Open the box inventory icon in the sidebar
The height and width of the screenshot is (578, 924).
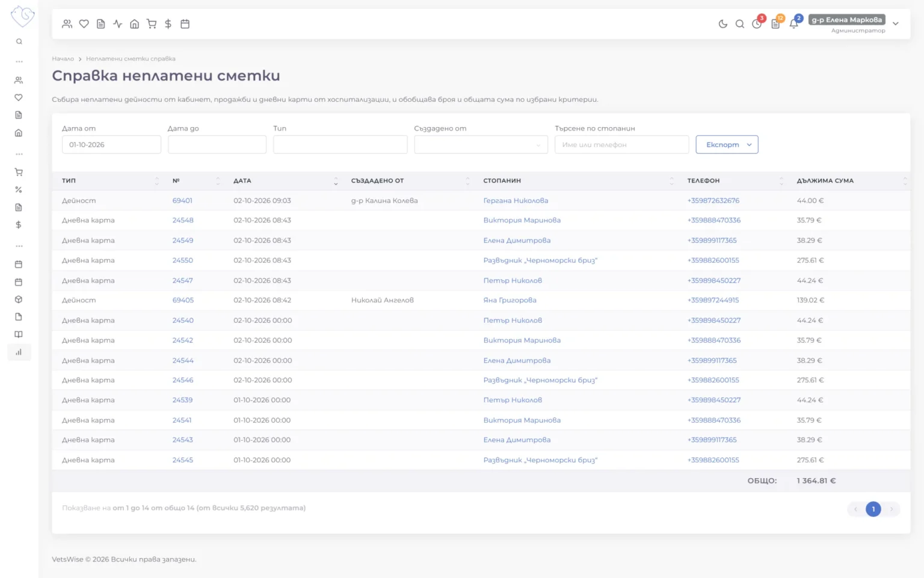click(x=19, y=299)
